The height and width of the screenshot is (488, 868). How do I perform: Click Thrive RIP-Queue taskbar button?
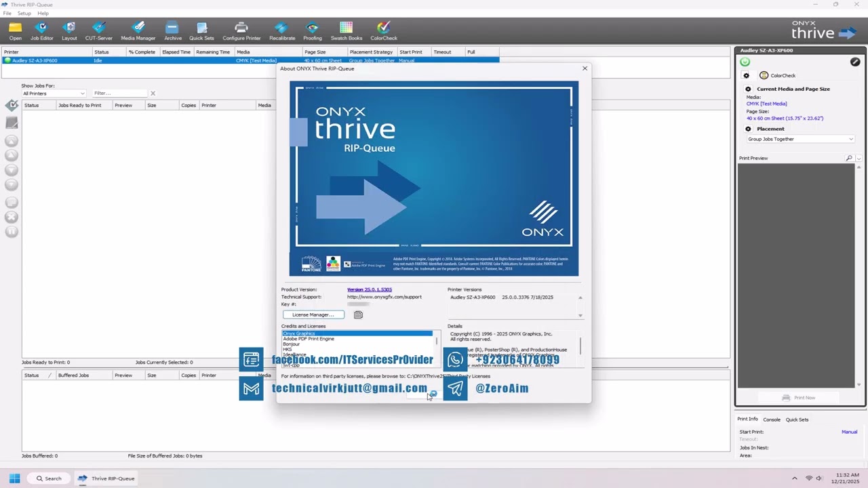pyautogui.click(x=106, y=479)
